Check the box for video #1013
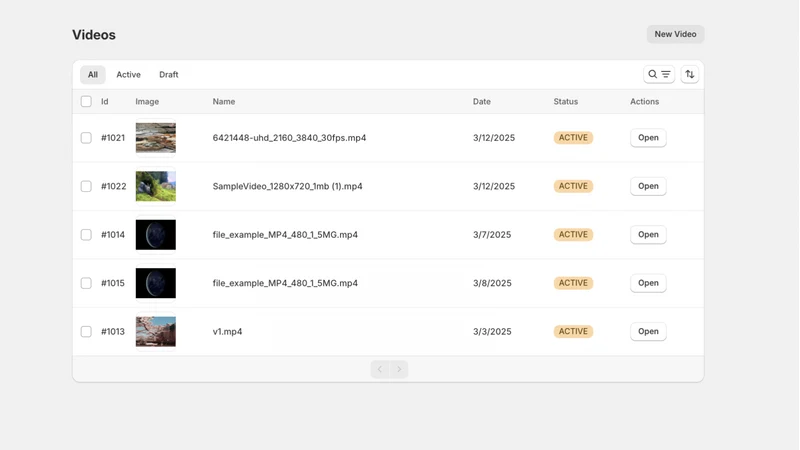Screen dimensions: 800x450 click(x=86, y=332)
